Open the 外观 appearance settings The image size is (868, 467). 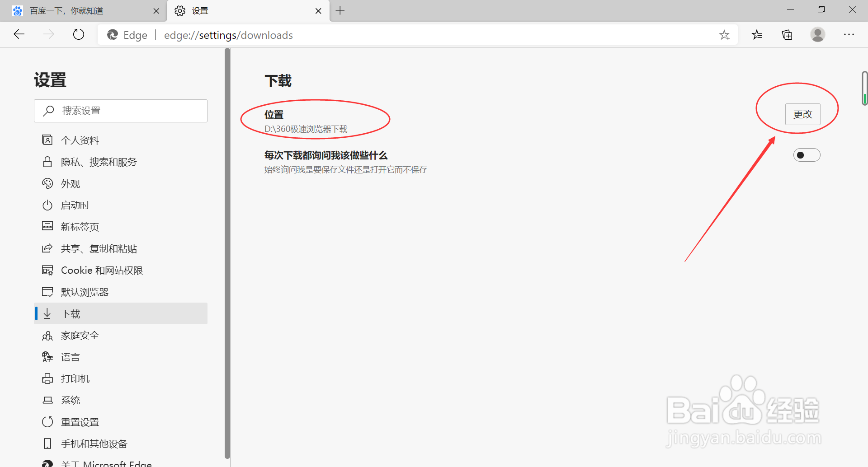coord(71,183)
